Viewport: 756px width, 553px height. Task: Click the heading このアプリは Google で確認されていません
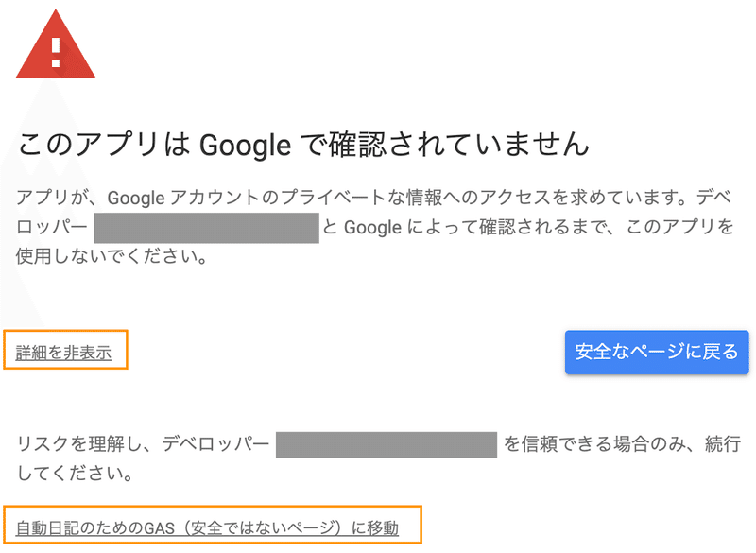(x=303, y=144)
